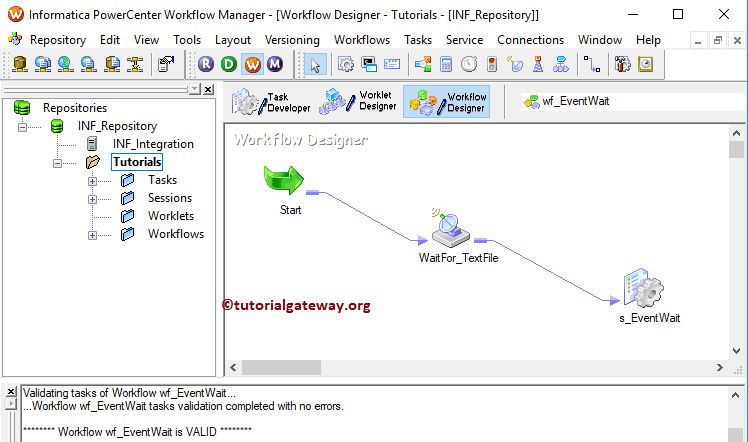
Task: Close the navigator panel
Action: (208, 89)
